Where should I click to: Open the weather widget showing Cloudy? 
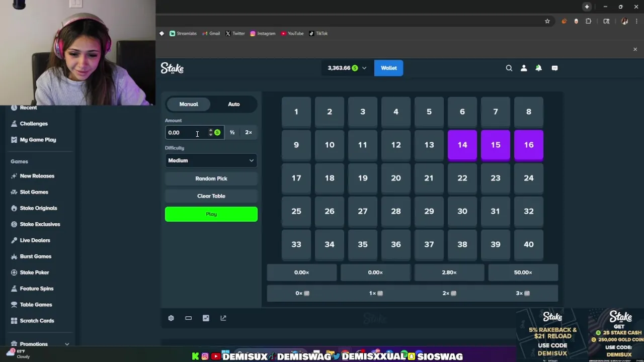point(18,354)
